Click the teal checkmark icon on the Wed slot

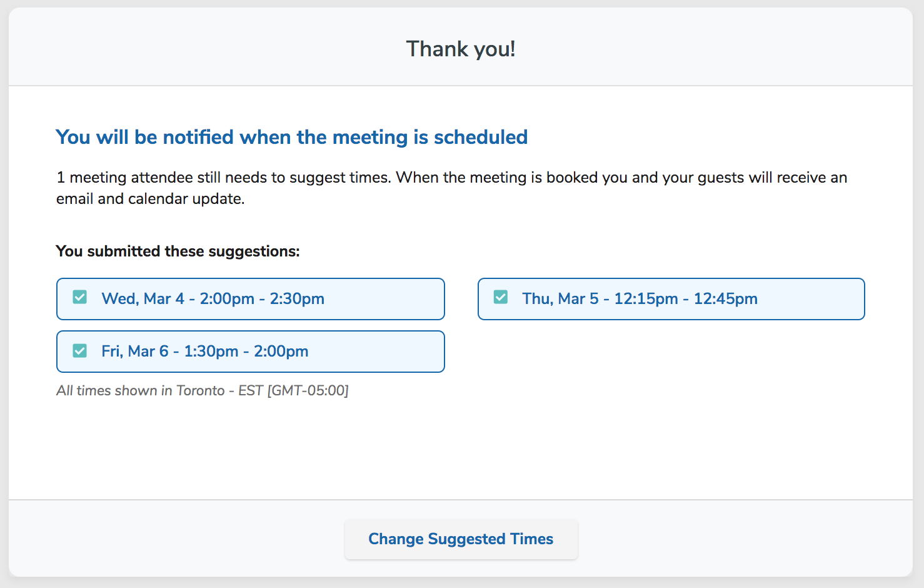tap(79, 297)
